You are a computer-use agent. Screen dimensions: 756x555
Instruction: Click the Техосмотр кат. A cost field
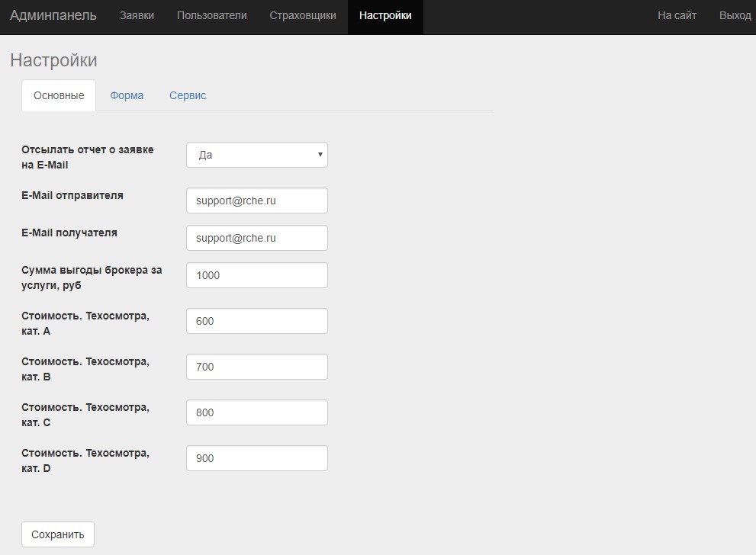(256, 321)
